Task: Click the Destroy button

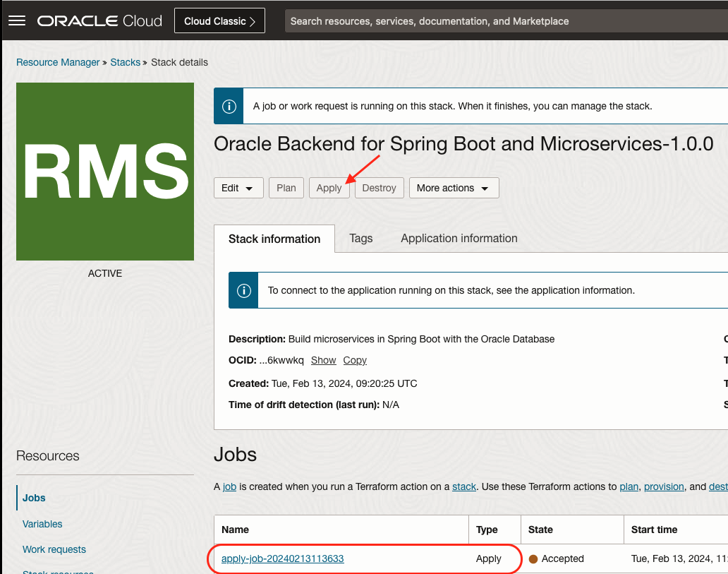Action: (379, 188)
